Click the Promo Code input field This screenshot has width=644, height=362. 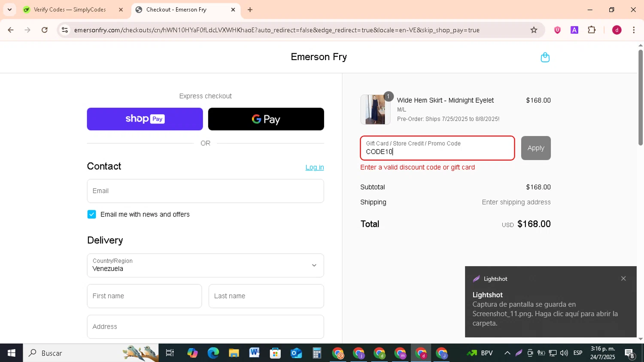tap(437, 148)
